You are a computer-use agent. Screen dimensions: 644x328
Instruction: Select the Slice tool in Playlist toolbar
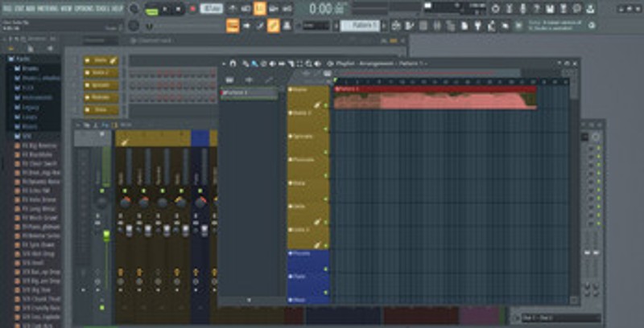pos(289,64)
